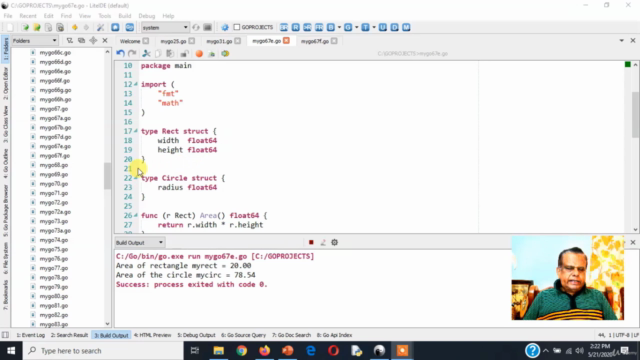The height and width of the screenshot is (360, 640).
Task: Click the D toolbar button
Action: coord(394,27)
